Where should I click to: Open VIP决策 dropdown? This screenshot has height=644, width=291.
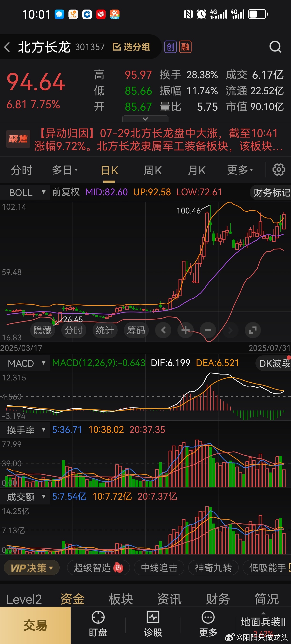(32, 568)
